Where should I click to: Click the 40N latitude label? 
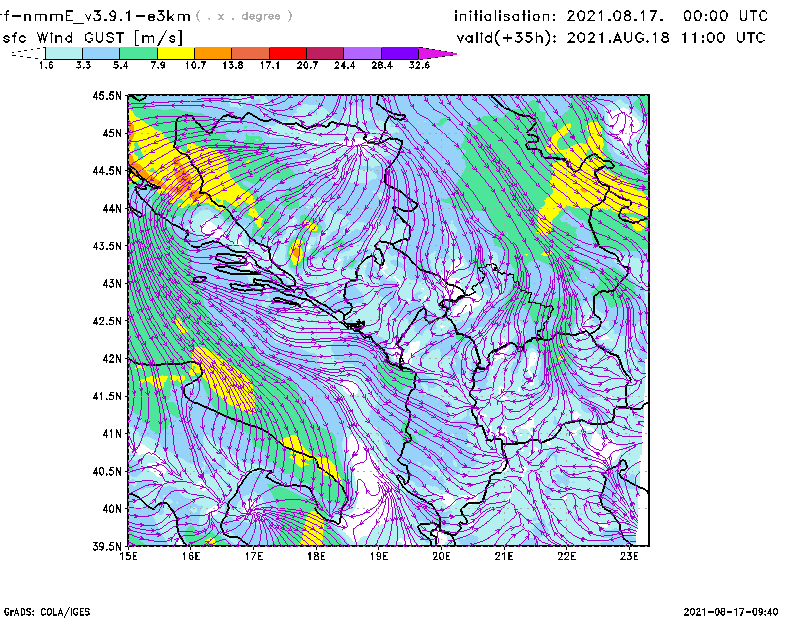point(112,508)
